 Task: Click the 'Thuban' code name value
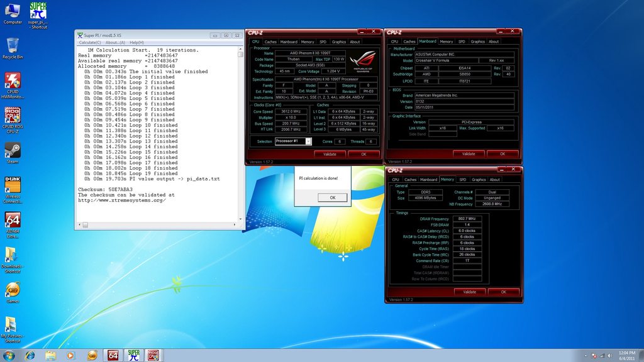click(293, 59)
